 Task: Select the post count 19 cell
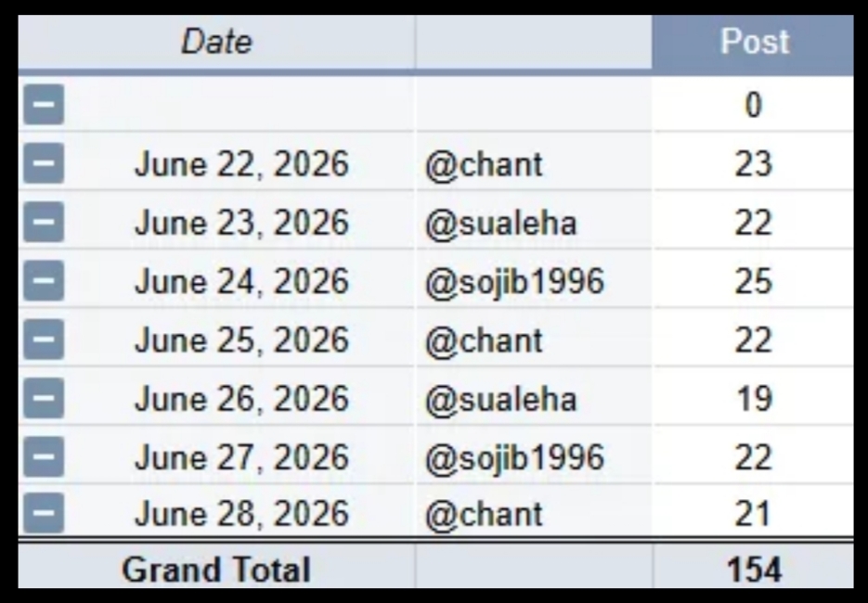coord(754,398)
